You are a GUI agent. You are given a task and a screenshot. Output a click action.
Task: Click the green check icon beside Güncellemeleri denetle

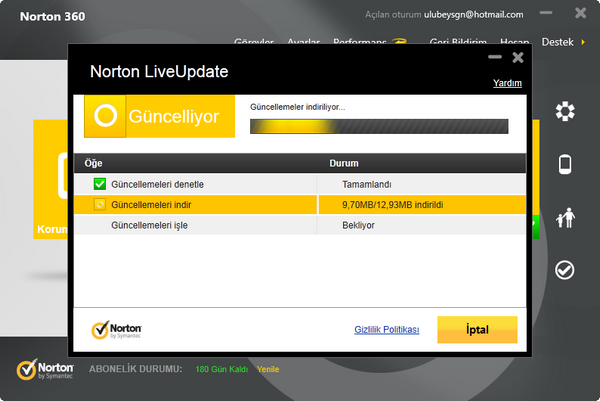click(100, 184)
